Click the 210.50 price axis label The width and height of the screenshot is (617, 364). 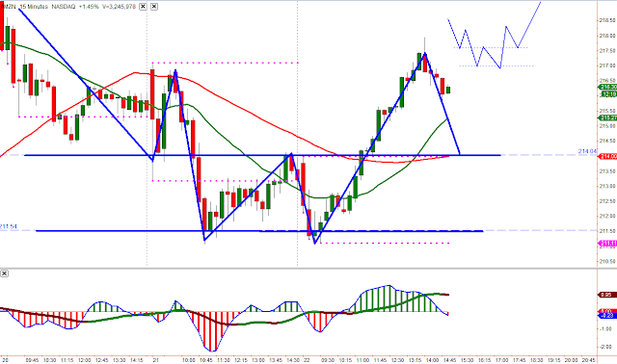coord(607,261)
